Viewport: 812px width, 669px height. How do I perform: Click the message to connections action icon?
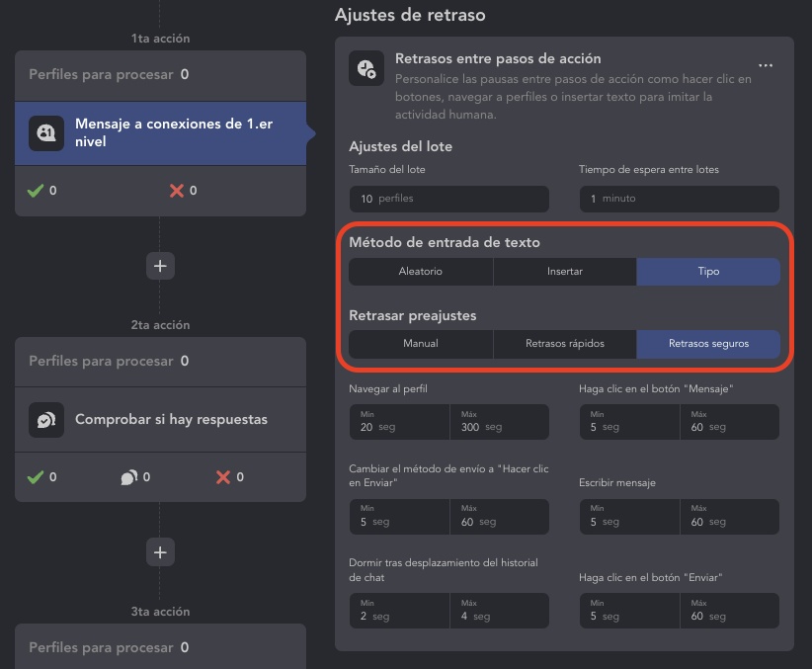pyautogui.click(x=46, y=133)
